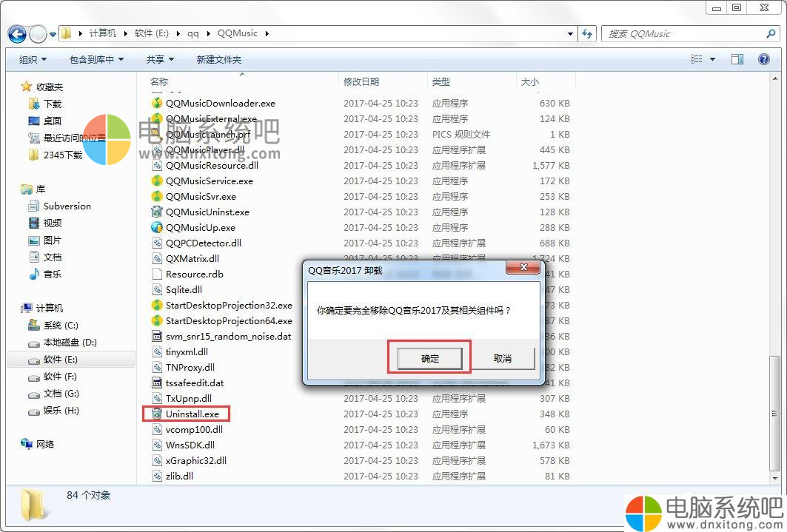
Task: Close the QQ音乐2017 卸载 dialog
Action: (x=523, y=267)
